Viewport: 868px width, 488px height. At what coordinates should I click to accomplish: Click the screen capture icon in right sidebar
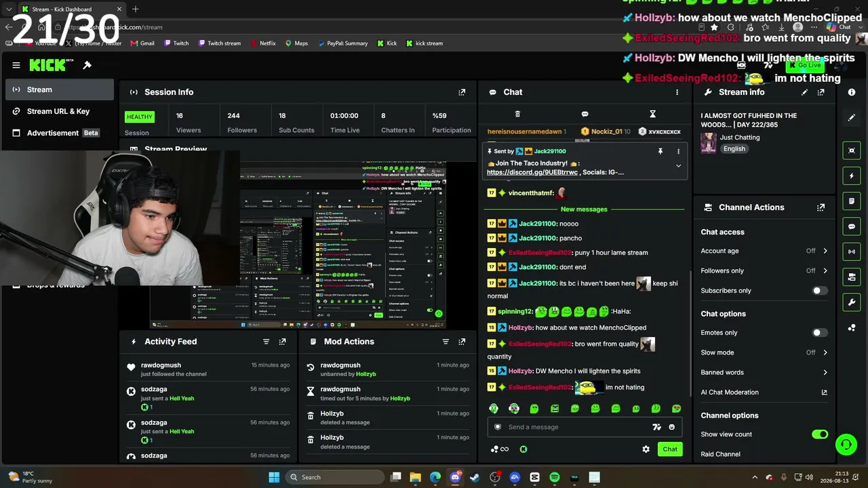click(x=852, y=150)
